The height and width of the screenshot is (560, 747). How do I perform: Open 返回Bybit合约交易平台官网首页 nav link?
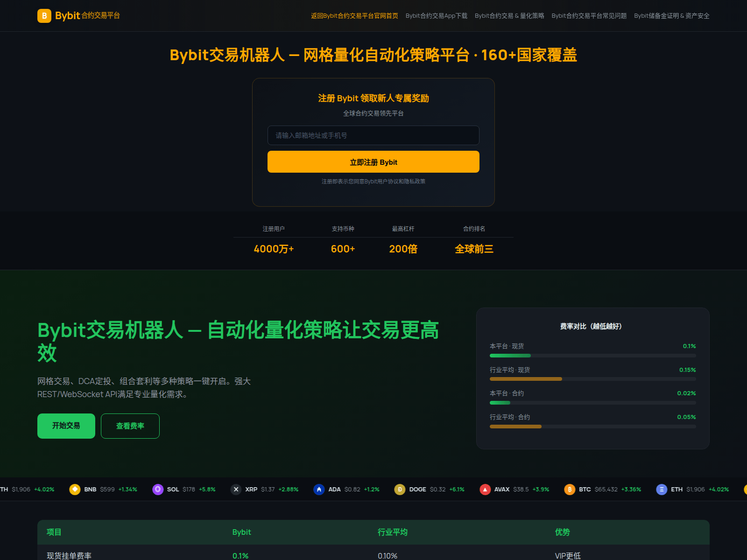(x=354, y=16)
